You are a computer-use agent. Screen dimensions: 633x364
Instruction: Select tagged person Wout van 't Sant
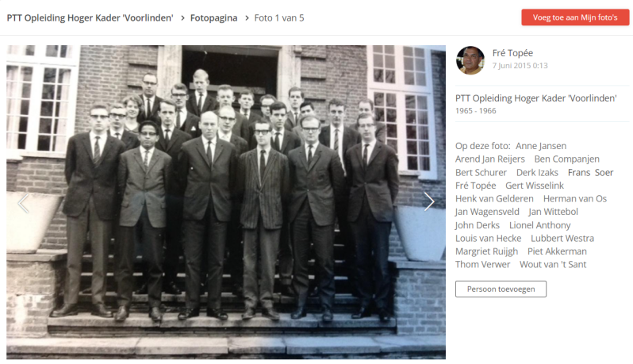tap(553, 265)
